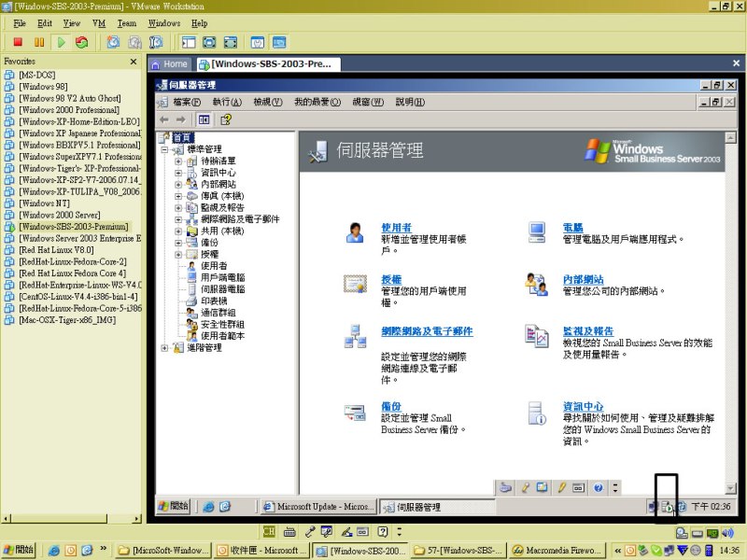This screenshot has width=747, height=560.
Task: Expand the 內部網站 tree node
Action: pos(178,184)
